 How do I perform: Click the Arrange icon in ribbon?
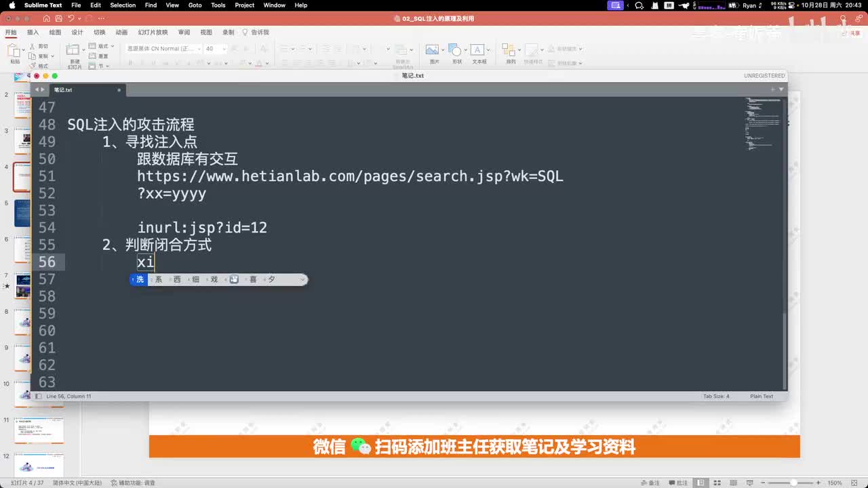click(508, 49)
